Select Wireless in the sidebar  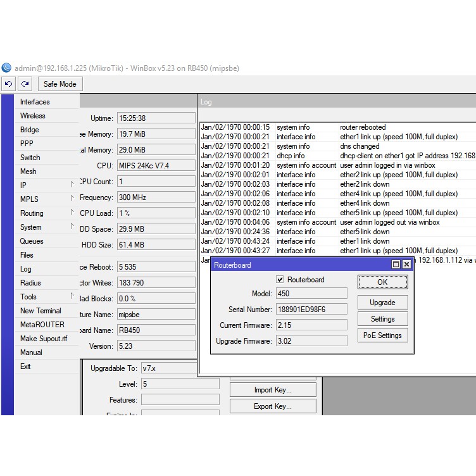coord(33,116)
